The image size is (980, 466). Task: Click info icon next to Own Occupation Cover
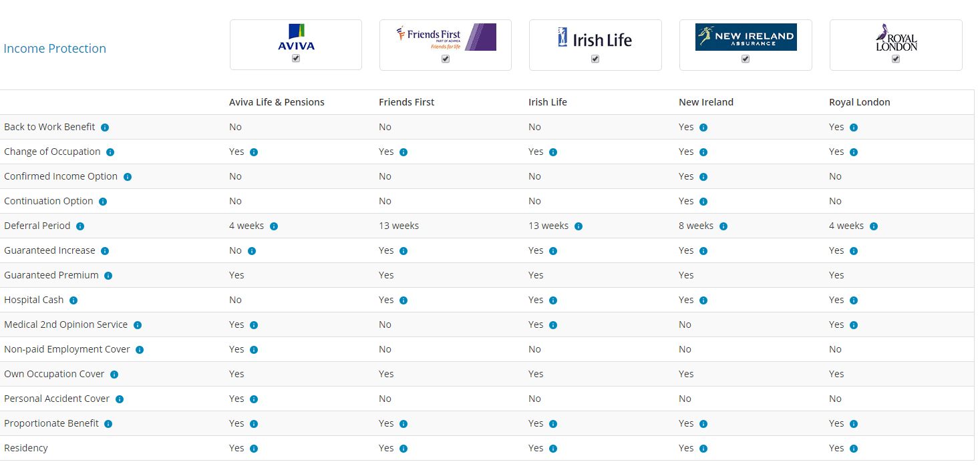(x=114, y=375)
